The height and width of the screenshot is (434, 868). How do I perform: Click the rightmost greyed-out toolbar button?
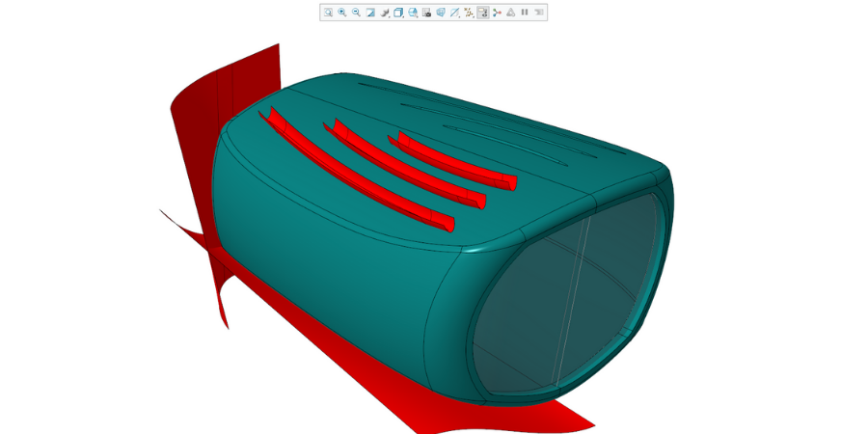click(539, 13)
